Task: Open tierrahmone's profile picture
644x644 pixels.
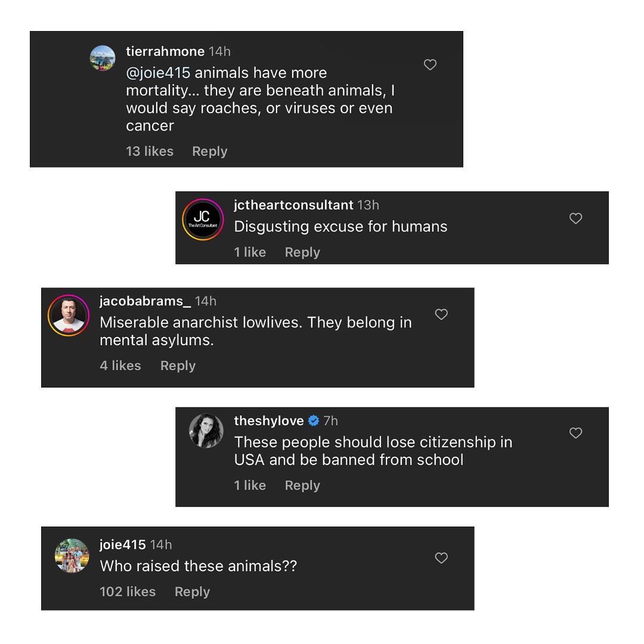Action: pyautogui.click(x=103, y=58)
